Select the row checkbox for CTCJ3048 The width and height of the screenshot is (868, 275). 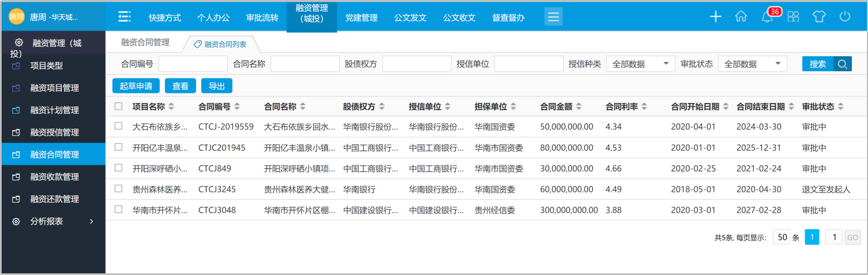[118, 210]
